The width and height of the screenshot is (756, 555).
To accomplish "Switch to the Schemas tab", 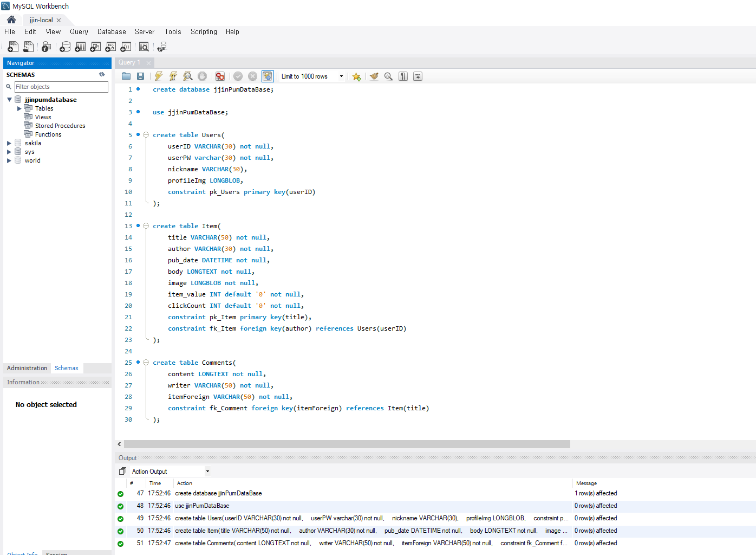I will [67, 368].
